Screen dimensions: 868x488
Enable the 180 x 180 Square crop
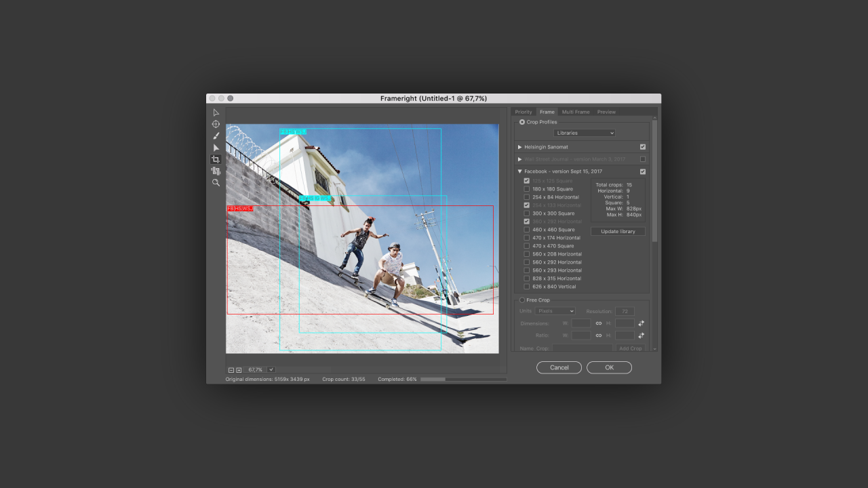tap(527, 189)
